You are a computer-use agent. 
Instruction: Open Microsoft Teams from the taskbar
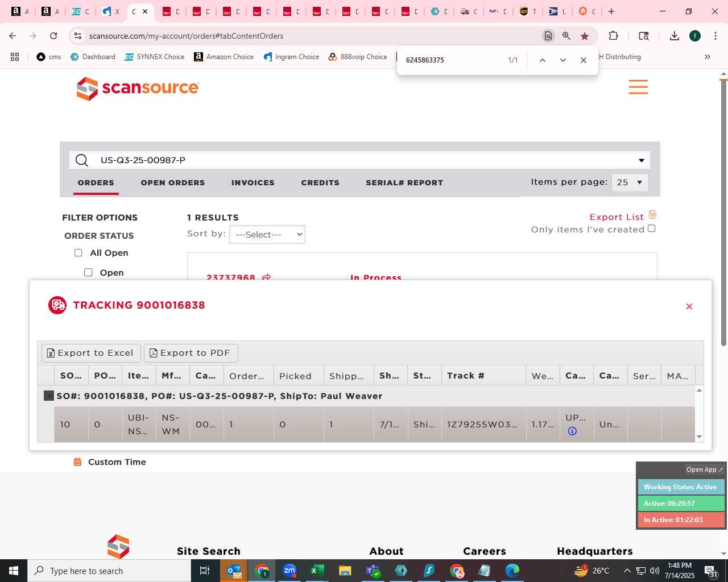coord(373,571)
